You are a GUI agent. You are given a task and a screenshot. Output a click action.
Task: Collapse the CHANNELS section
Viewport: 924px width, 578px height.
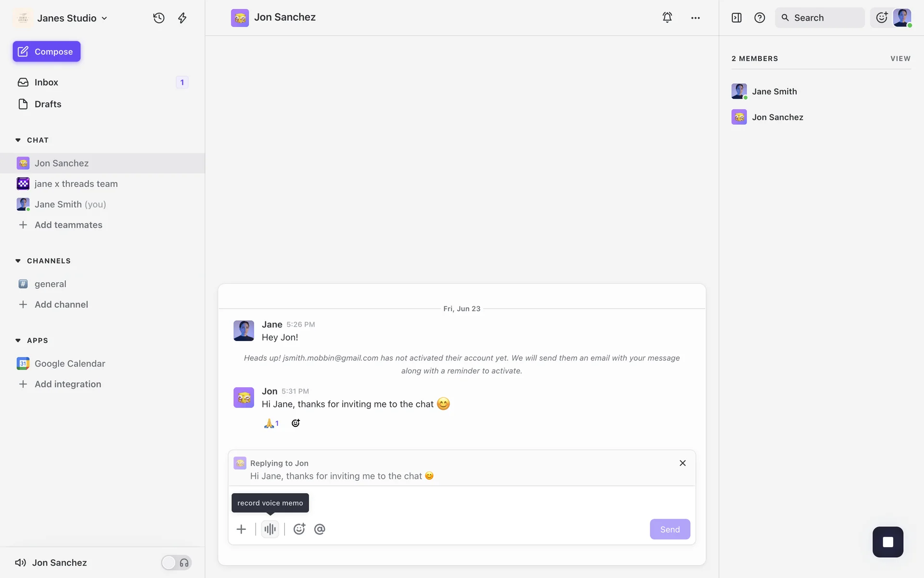18,261
